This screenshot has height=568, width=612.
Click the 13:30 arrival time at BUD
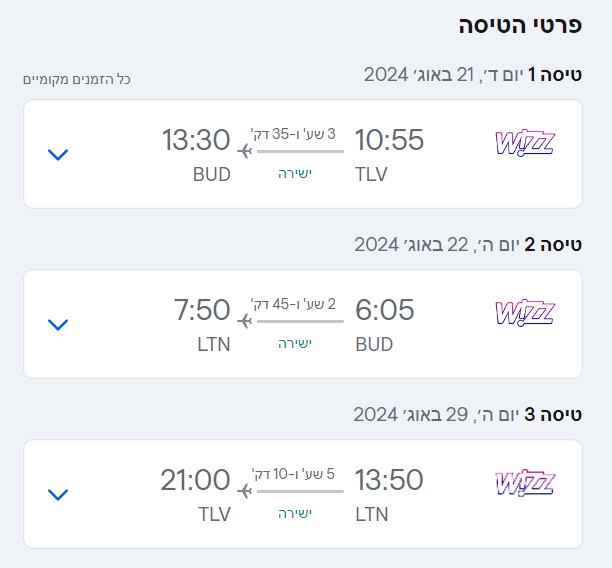coord(196,141)
